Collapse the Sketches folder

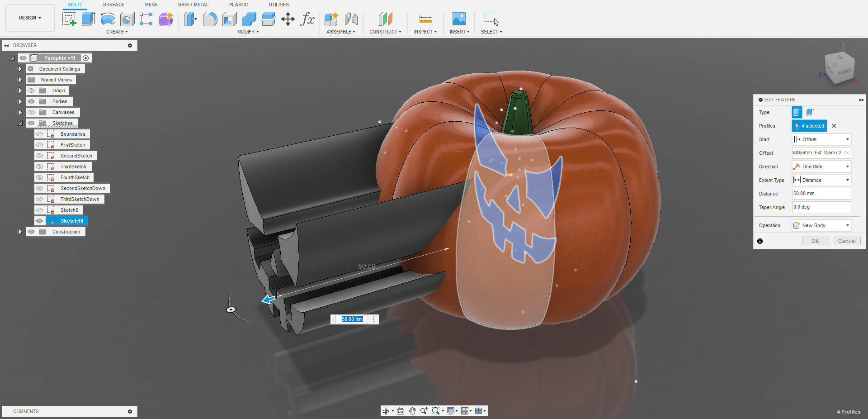pyautogui.click(x=20, y=123)
